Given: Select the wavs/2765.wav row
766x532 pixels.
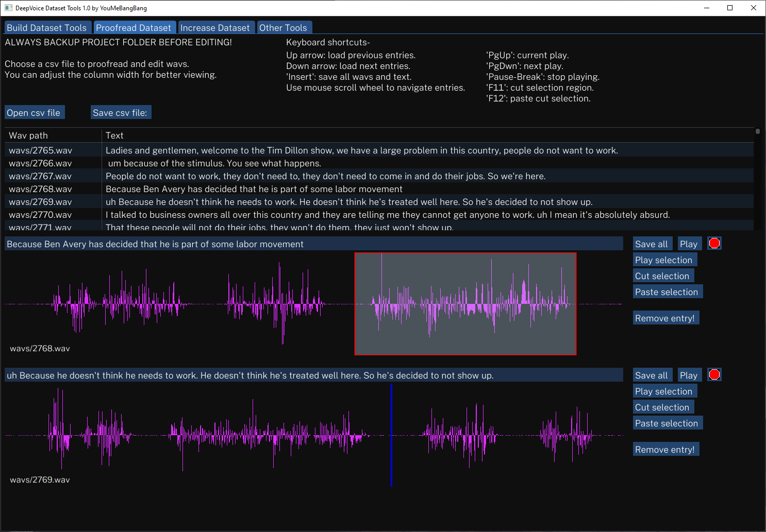Looking at the screenshot, I should tap(206, 150).
